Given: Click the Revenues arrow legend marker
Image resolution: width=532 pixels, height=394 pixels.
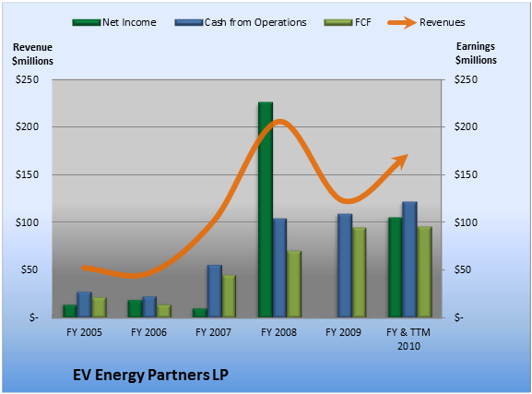Looking at the screenshot, I should pos(402,23).
